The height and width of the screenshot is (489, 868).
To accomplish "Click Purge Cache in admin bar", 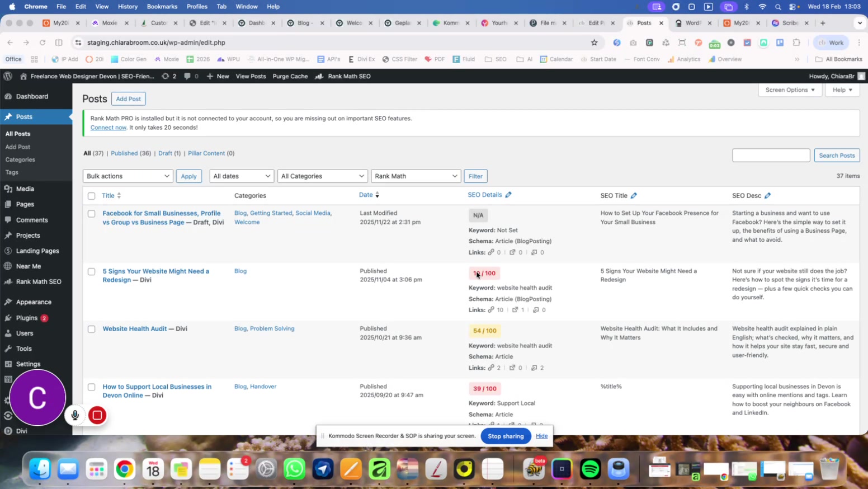I will [x=290, y=76].
